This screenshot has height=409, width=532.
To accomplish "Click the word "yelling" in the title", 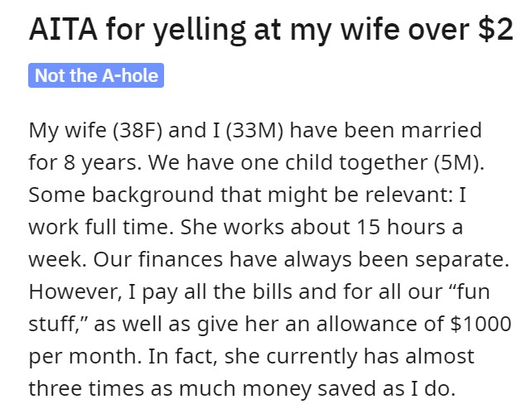I will tap(199, 31).
